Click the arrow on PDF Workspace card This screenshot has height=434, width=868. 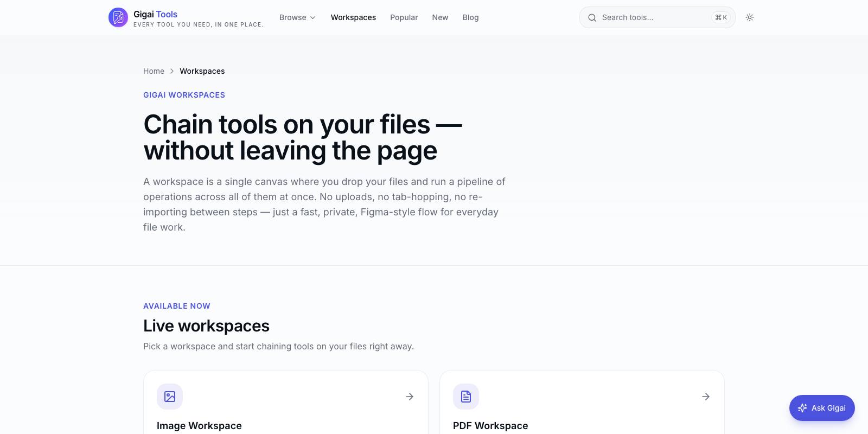click(x=706, y=397)
